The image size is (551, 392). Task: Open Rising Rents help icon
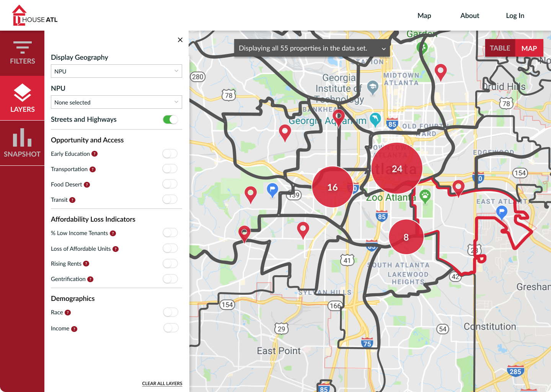pos(86,264)
